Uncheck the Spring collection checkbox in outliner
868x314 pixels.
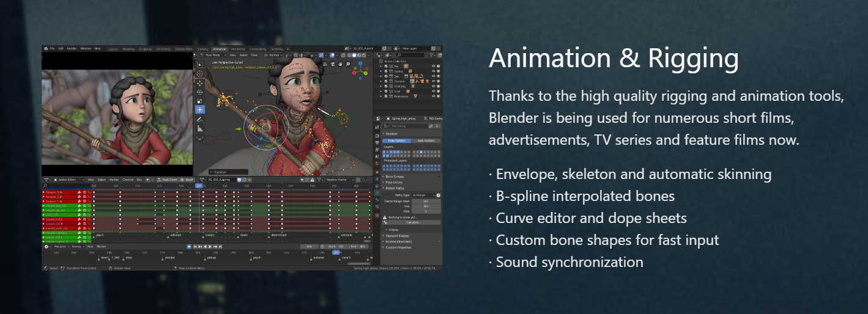coord(386,71)
